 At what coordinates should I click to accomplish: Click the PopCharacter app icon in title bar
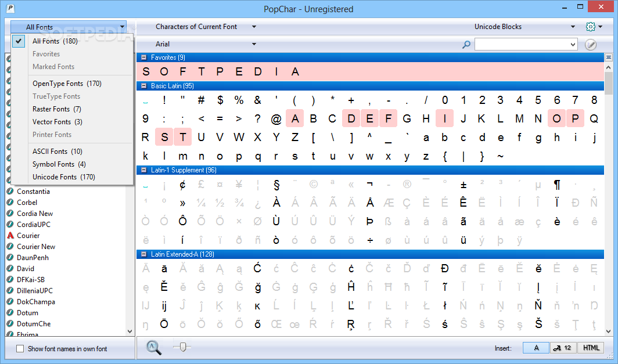click(10, 8)
